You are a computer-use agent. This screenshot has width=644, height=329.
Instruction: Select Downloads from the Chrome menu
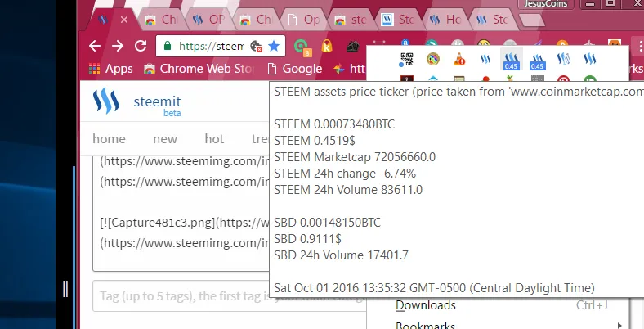[x=426, y=305]
